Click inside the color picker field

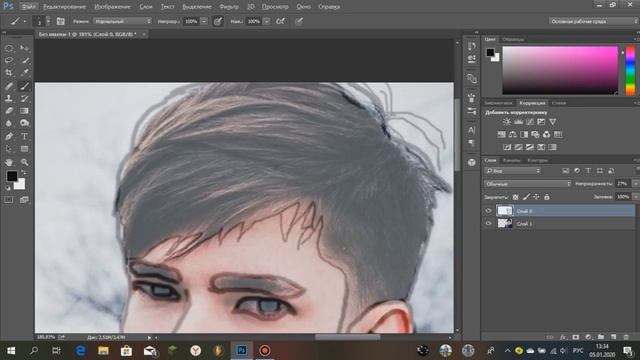[560, 71]
